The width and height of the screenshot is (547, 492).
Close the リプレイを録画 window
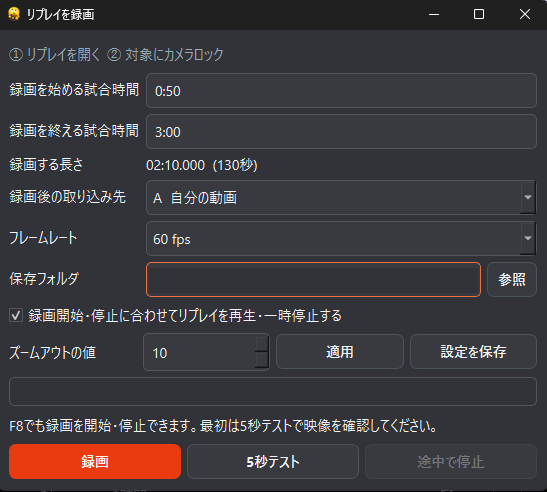(524, 14)
